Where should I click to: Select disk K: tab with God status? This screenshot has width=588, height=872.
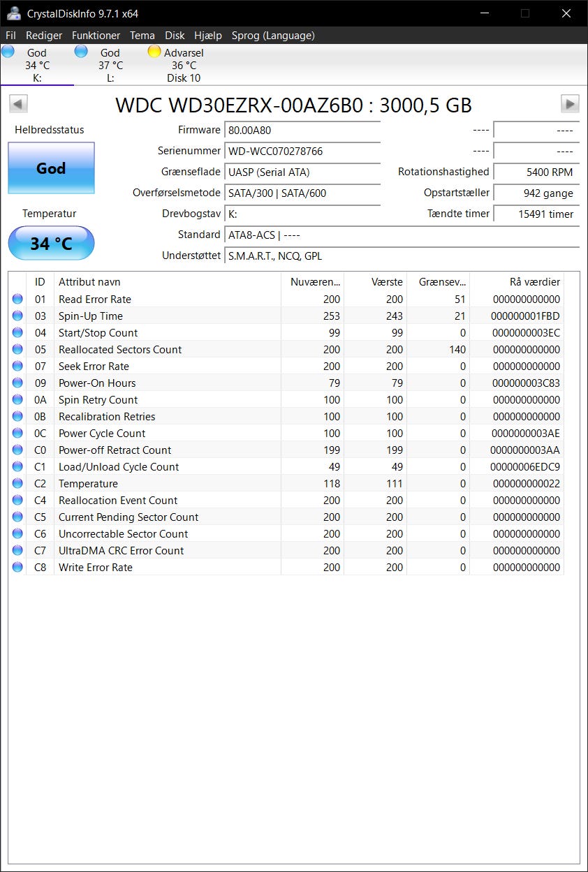(37, 65)
